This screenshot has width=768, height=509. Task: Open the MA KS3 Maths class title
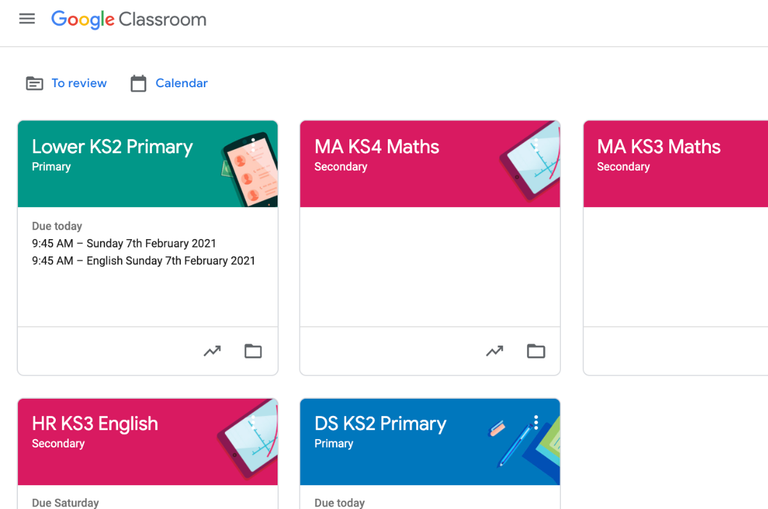tap(659, 146)
